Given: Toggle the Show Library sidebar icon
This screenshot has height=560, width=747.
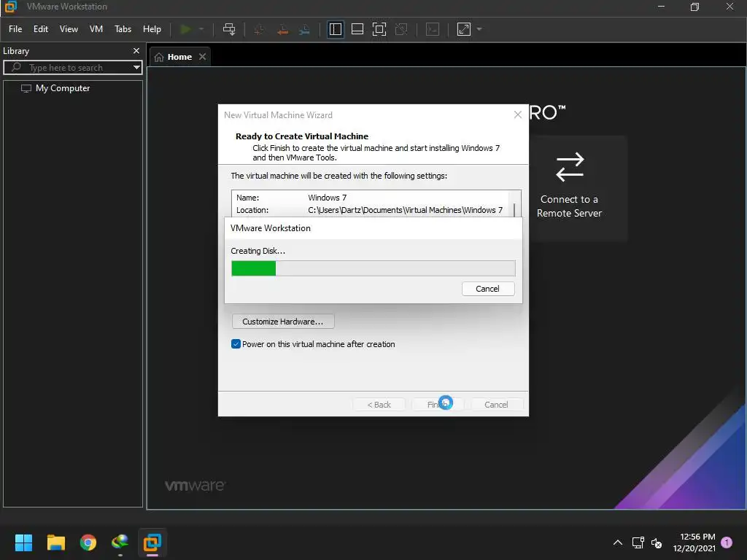Looking at the screenshot, I should point(336,29).
